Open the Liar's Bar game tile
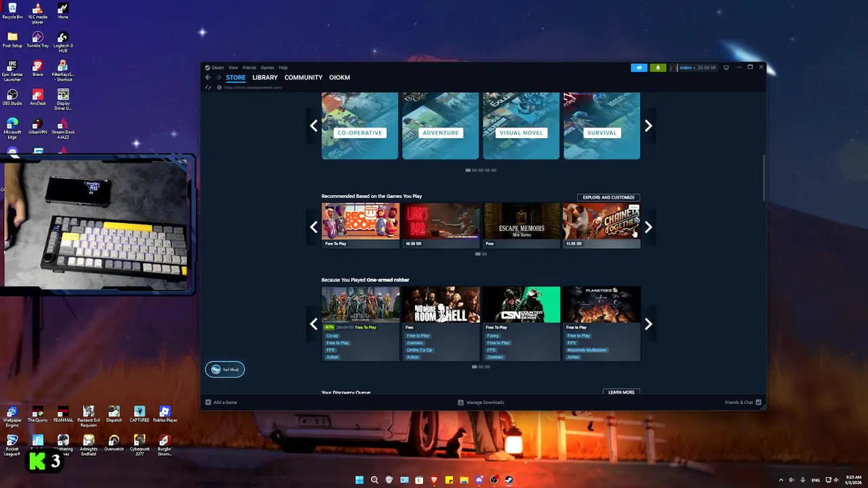 pos(441,226)
